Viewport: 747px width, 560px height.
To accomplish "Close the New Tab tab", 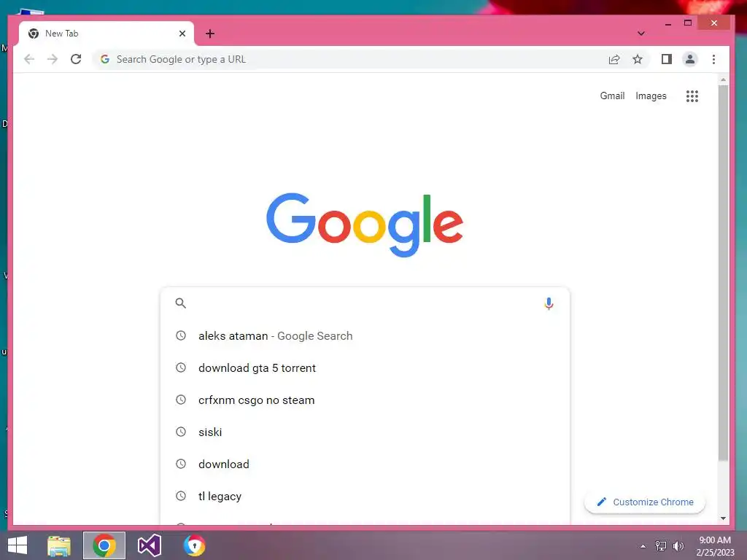I will click(x=182, y=34).
